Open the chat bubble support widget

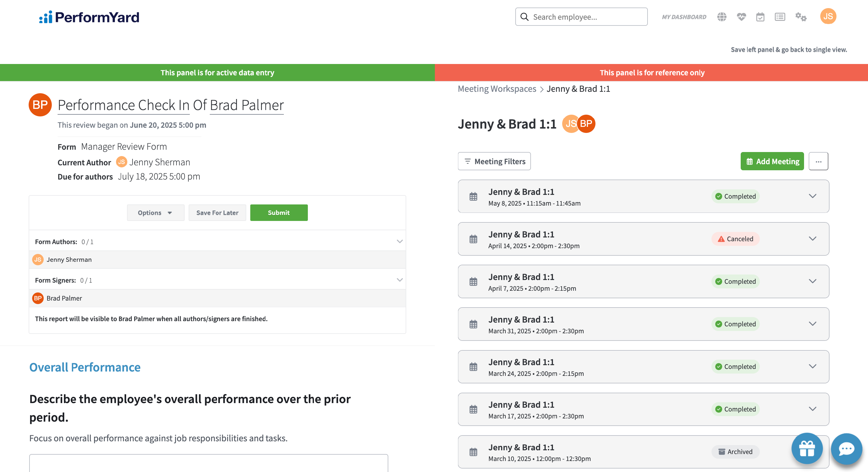[846, 448]
